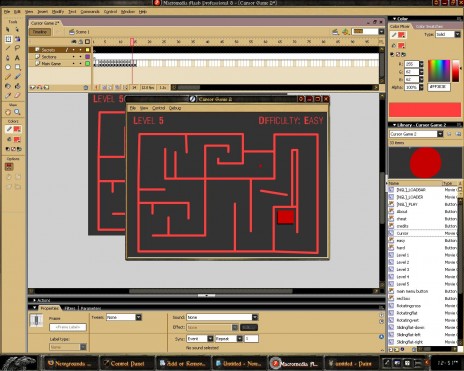Screen dimensions: 464x371
Task: Select the Brush tool
Action: click(17, 77)
